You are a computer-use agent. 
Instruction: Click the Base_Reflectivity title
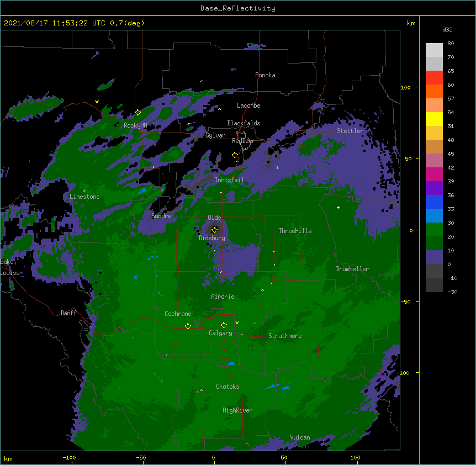point(238,8)
